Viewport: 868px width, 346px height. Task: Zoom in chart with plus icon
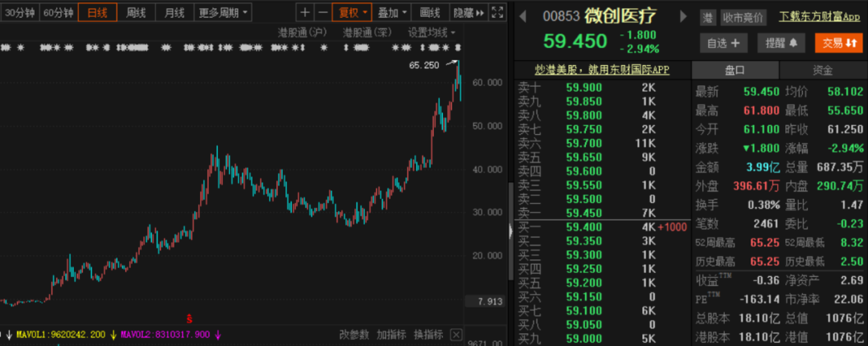click(x=305, y=12)
